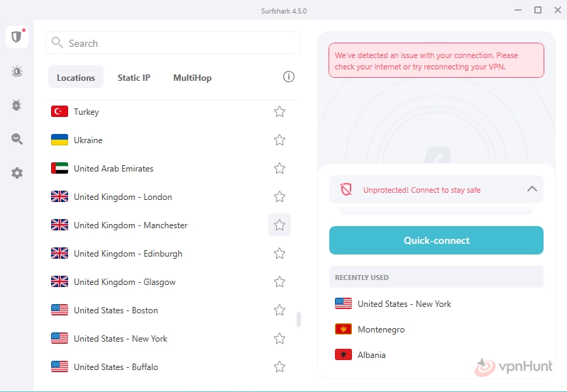Open the VPN shield tab in sidebar
The height and width of the screenshot is (392, 567).
pos(16,37)
